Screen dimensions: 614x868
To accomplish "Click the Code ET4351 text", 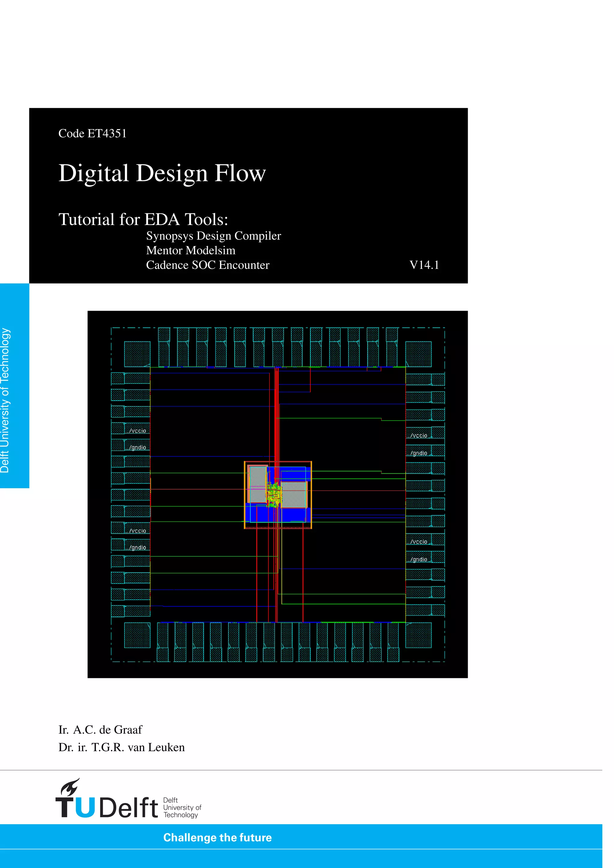I will (92, 133).
